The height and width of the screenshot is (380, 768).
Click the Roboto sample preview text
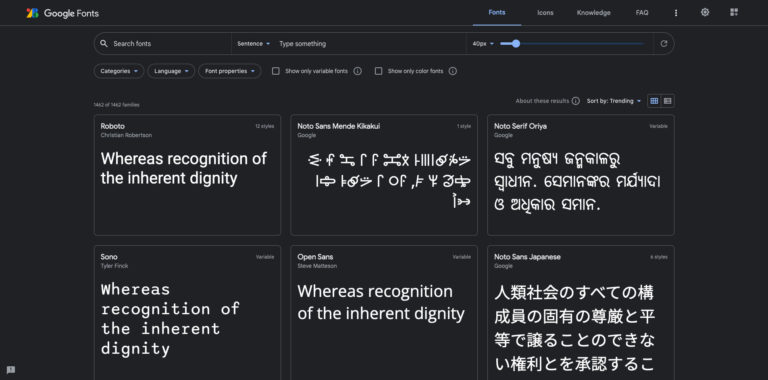click(184, 168)
